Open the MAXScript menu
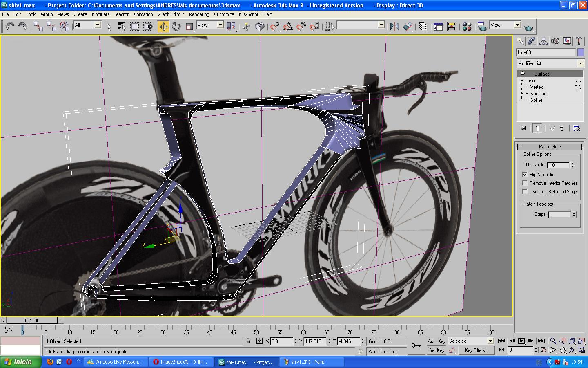The height and width of the screenshot is (368, 588). click(x=249, y=14)
